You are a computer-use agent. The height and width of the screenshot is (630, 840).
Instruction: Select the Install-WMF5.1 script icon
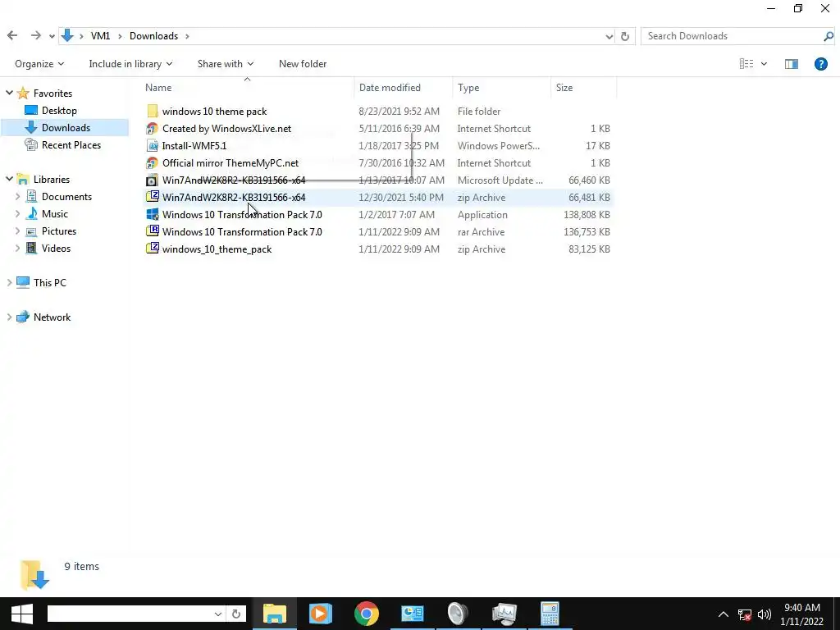[152, 145]
